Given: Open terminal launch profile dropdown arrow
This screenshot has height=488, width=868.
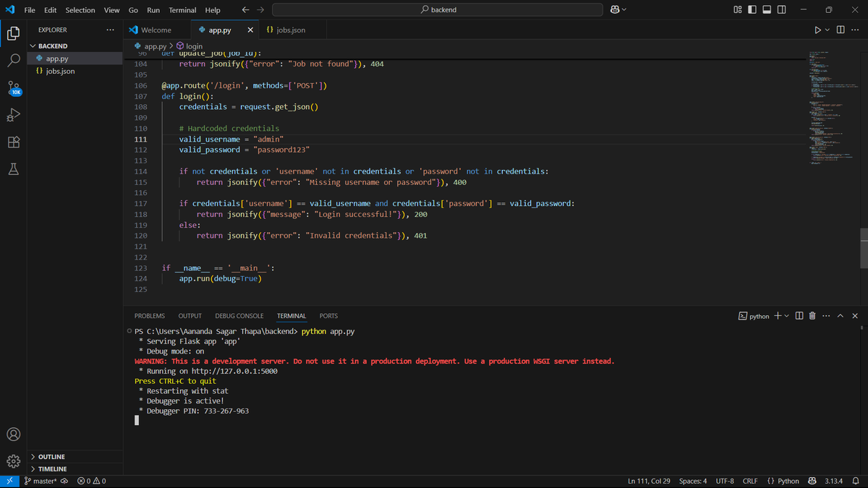Looking at the screenshot, I should coord(787,316).
